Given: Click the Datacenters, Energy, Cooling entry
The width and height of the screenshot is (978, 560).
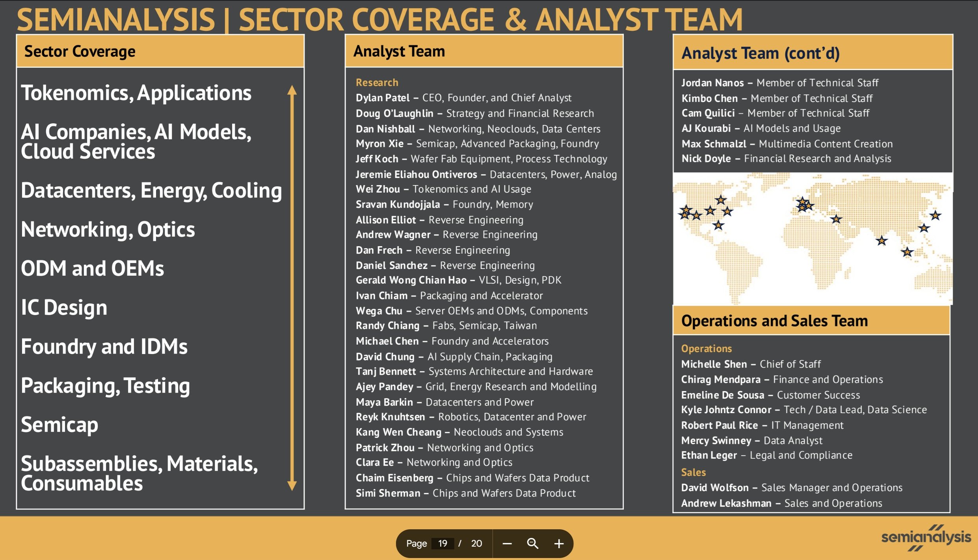Looking at the screenshot, I should [151, 191].
